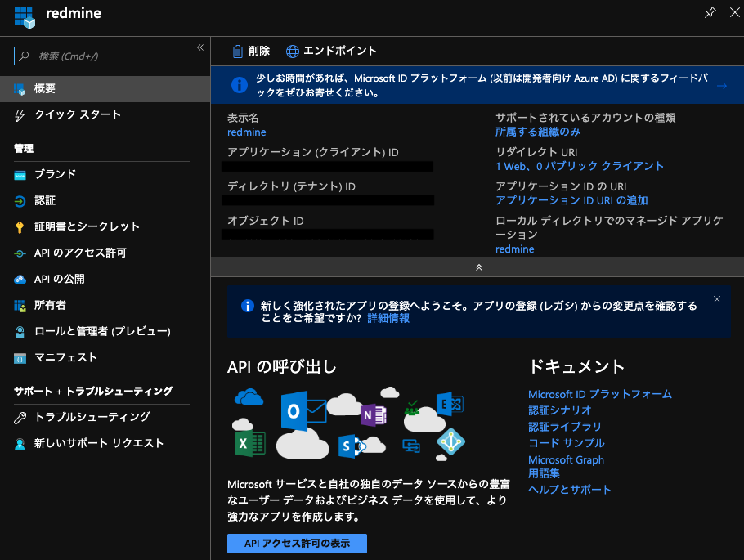This screenshot has width=744, height=560.
Task: Collapse the sidebar with double chevron
Action: [x=200, y=47]
